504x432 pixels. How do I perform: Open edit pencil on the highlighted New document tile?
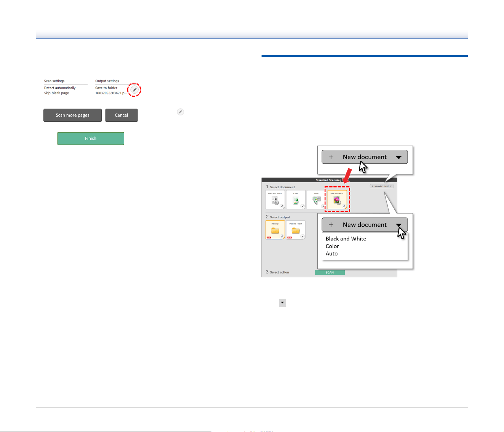344,206
